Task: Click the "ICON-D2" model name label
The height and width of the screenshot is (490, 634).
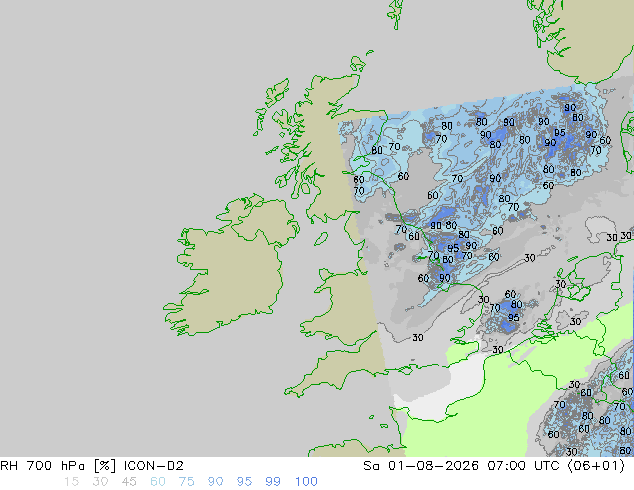Action: (154, 466)
